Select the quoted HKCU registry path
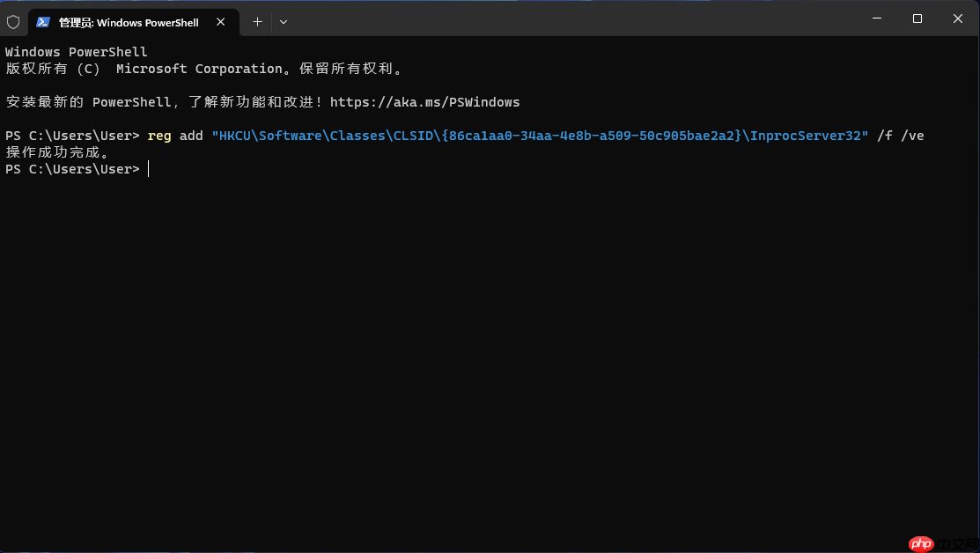Screen dimensions: 980x553 541,136
